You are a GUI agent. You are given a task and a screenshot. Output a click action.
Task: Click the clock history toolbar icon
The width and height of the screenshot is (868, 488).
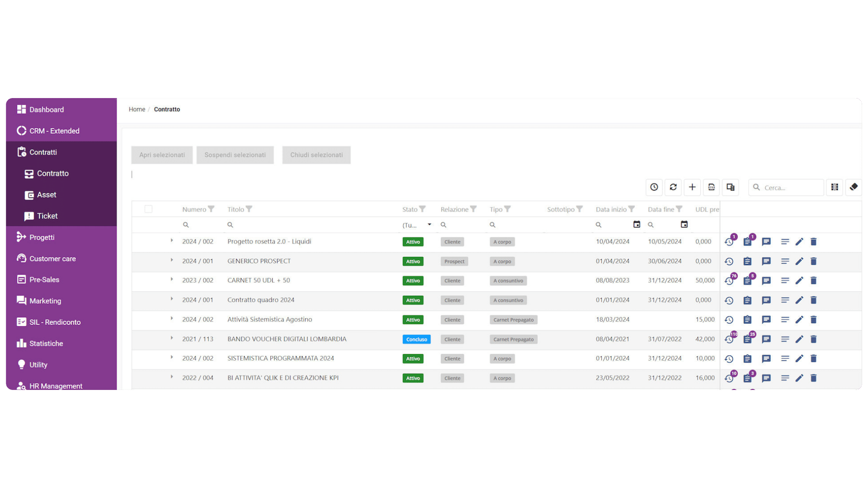coord(654,187)
